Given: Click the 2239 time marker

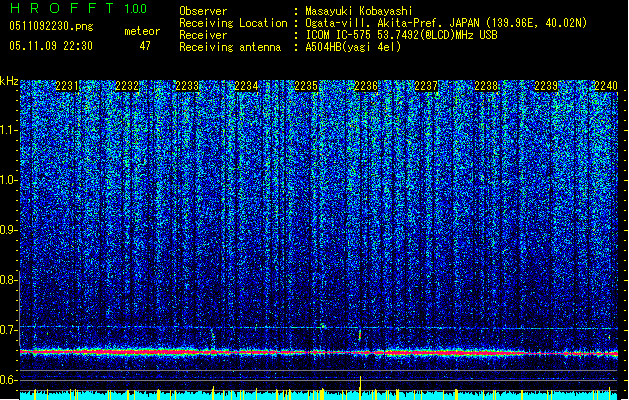Looking at the screenshot, I should (x=546, y=86).
